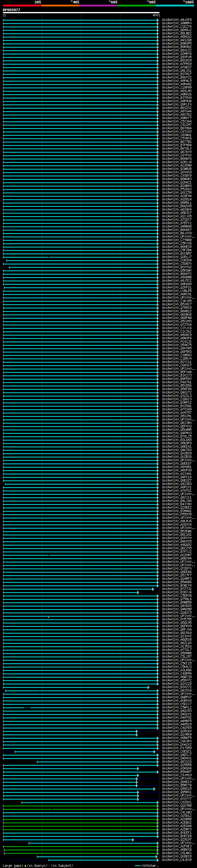Select label UniRef100_Q25555
The image size is (197, 868).
(177, 765)
